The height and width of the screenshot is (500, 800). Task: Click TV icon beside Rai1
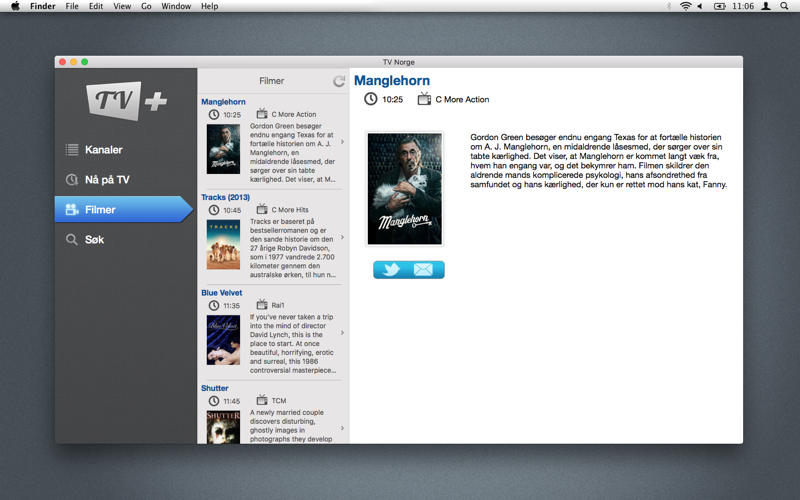(262, 305)
